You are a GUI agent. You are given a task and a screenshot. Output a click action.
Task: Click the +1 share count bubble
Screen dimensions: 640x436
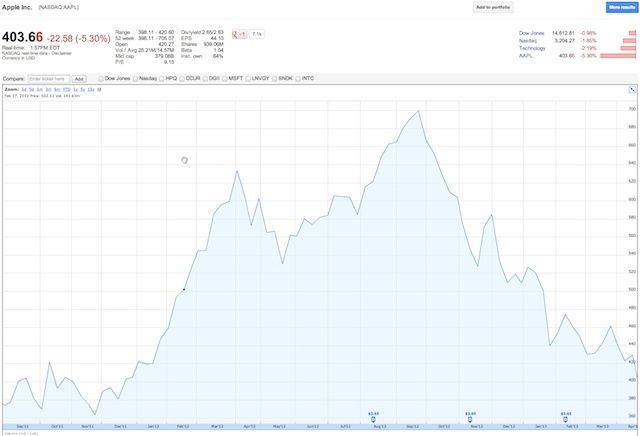click(258, 34)
